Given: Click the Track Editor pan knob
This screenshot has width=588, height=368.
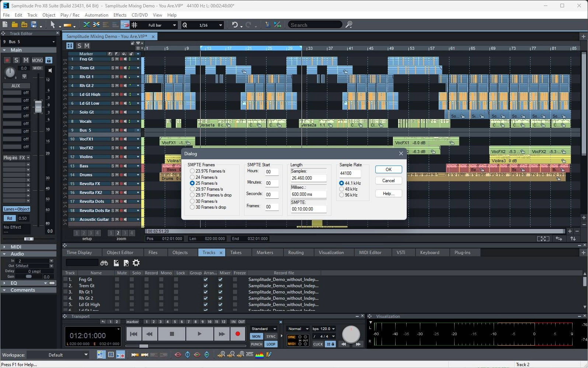Looking at the screenshot, I should 10,72.
